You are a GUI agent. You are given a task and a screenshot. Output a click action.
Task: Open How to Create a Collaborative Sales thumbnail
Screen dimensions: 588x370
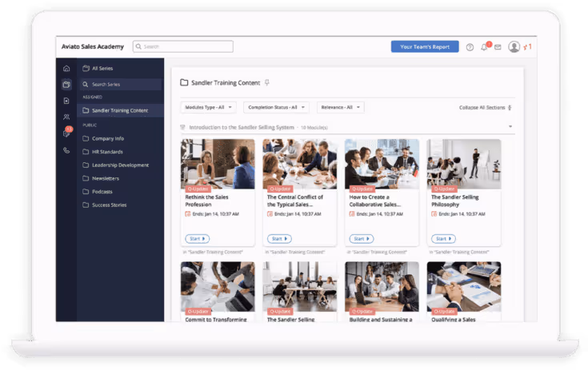pyautogui.click(x=382, y=164)
